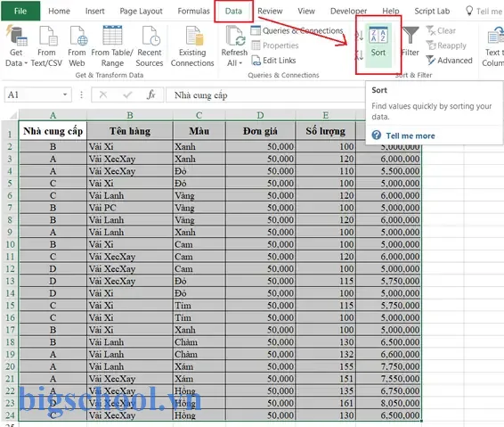Switch to the Review tab
Viewport: 504px width, 427px height.
[x=270, y=11]
